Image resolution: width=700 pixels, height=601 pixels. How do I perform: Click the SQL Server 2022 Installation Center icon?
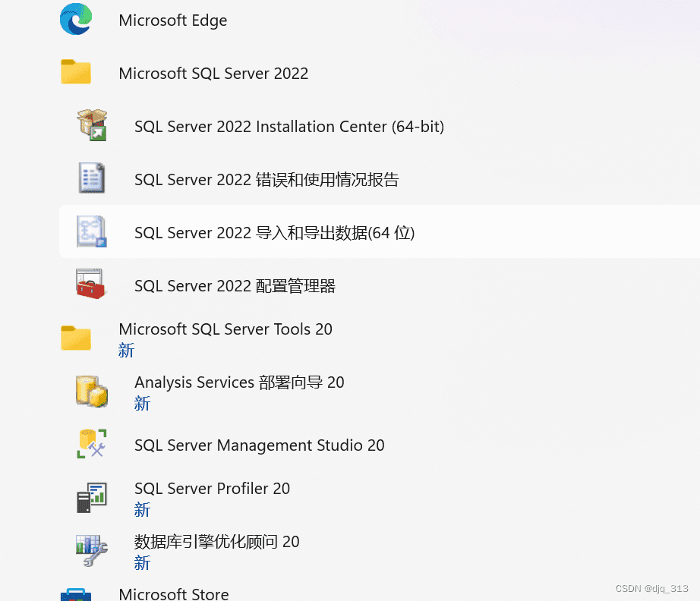92,125
